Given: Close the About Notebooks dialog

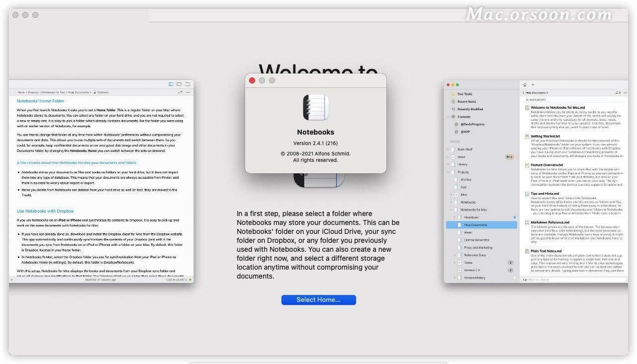Looking at the screenshot, I should click(x=252, y=80).
